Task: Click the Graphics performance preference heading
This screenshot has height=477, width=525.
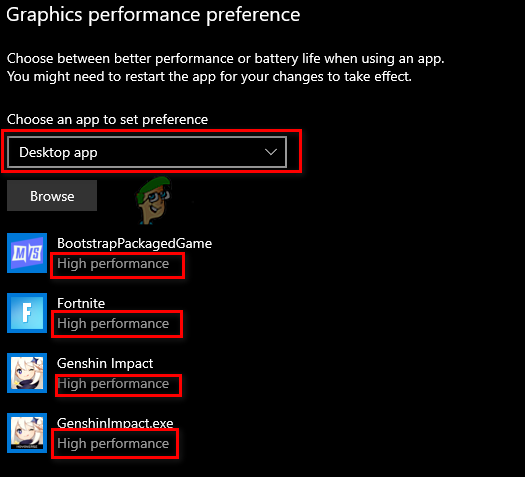Action: pyautogui.click(x=153, y=15)
